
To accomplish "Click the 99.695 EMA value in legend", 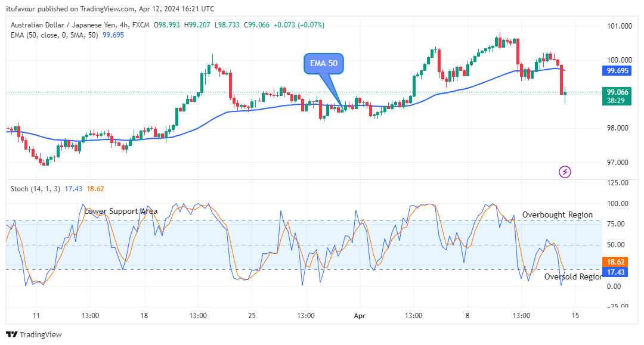I will pyautogui.click(x=113, y=35).
